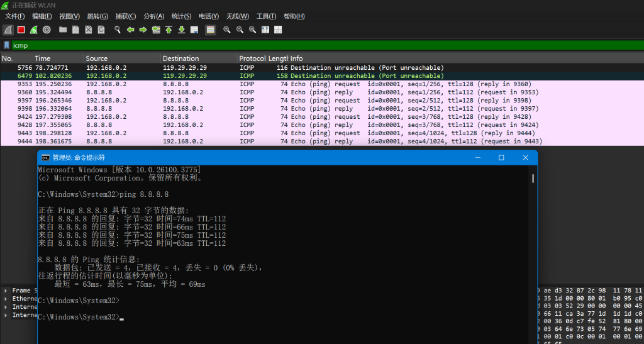Toggle auto-scroll during live capture
The image size is (644, 344).
pyautogui.click(x=194, y=30)
